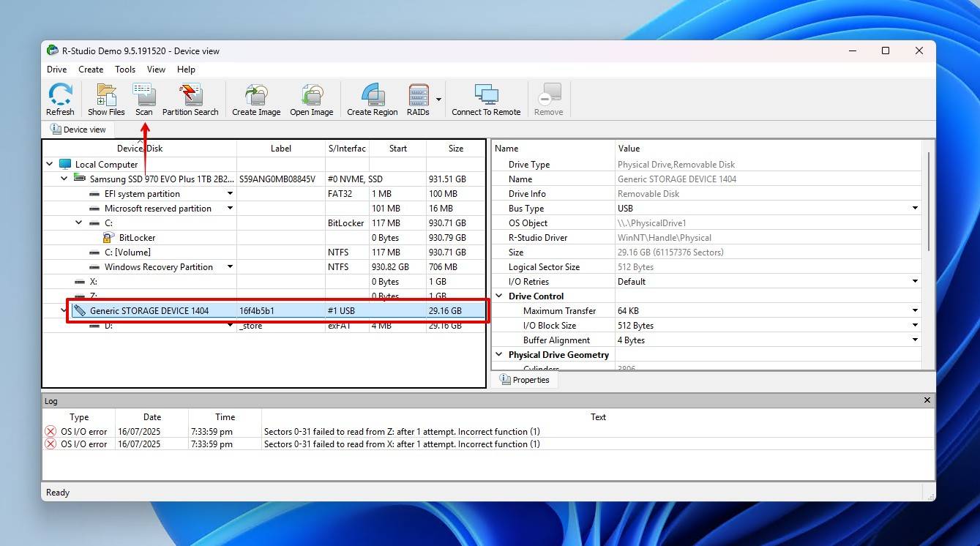Click Open Image toolbar icon
This screenshot has width=980, height=546.
(312, 100)
